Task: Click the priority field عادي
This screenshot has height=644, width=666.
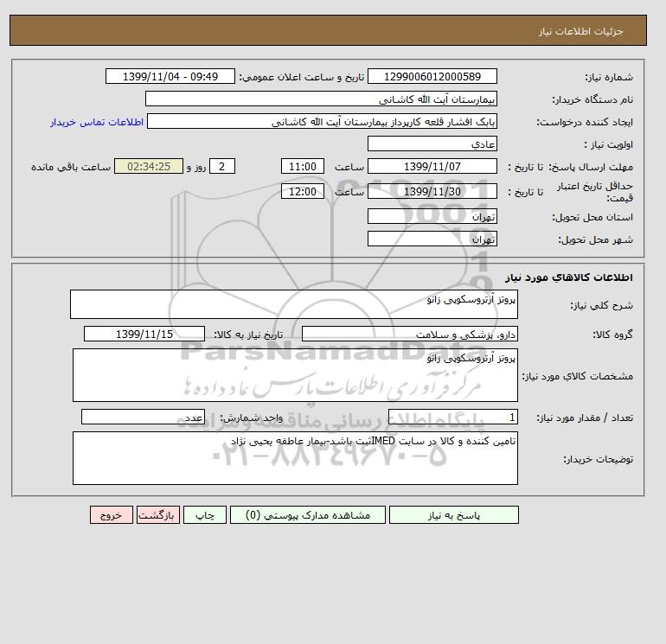Action: [432, 143]
